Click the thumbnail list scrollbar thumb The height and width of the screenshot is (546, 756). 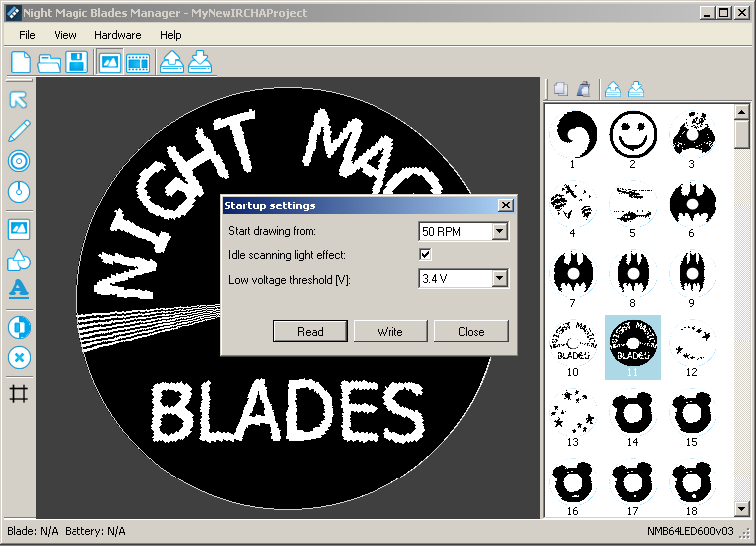pyautogui.click(x=741, y=134)
